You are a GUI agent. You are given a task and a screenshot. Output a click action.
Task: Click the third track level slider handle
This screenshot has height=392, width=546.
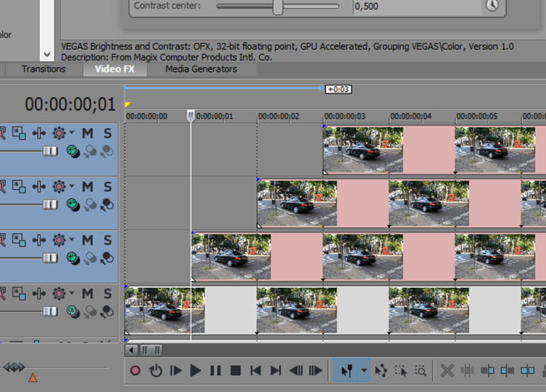coord(50,258)
